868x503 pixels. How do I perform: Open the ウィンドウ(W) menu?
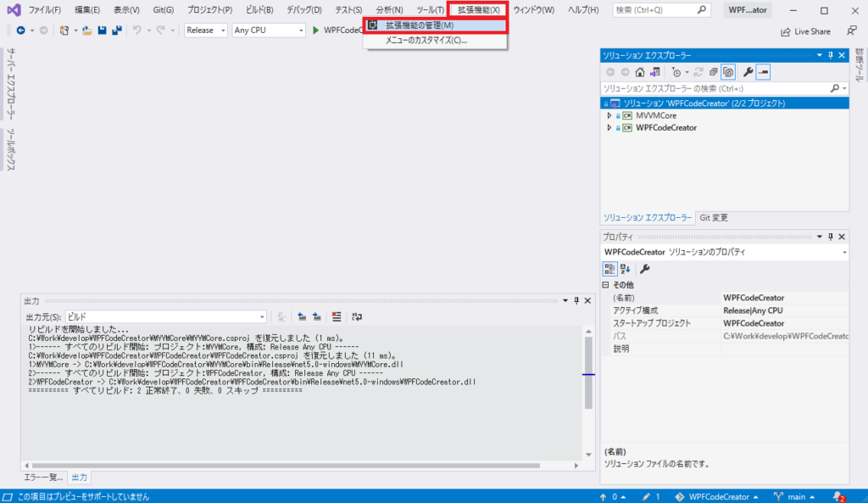[x=534, y=10]
